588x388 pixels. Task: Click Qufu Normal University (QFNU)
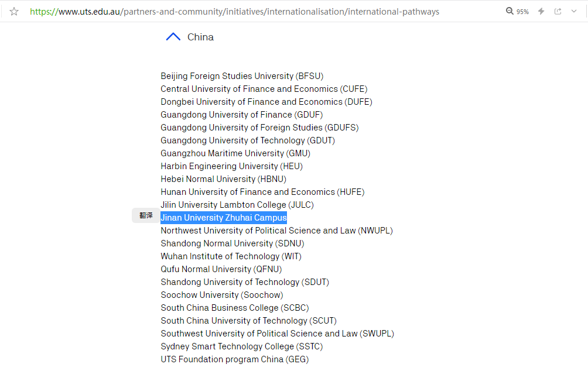[221, 269]
